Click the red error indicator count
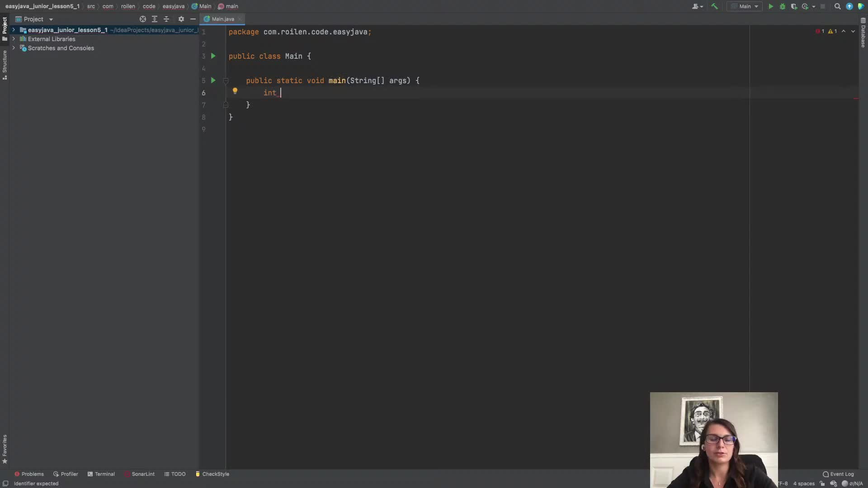The height and width of the screenshot is (488, 868). click(x=820, y=31)
